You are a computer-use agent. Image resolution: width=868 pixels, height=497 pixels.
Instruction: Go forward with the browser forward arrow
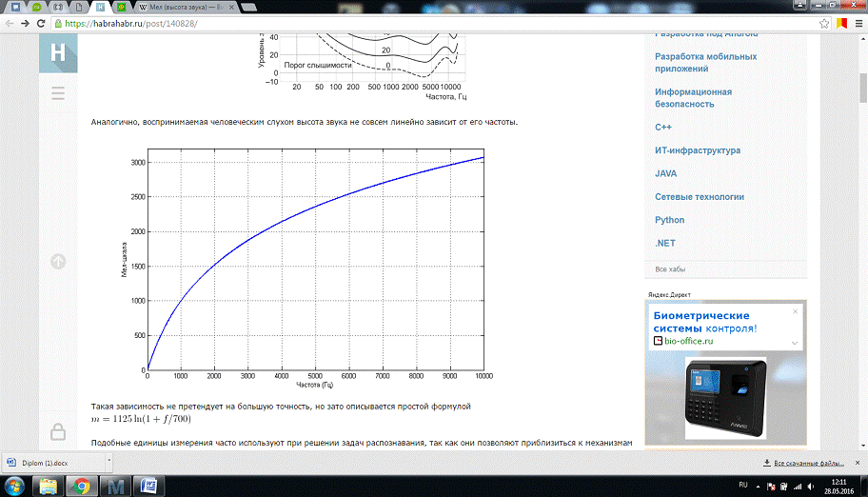25,23
